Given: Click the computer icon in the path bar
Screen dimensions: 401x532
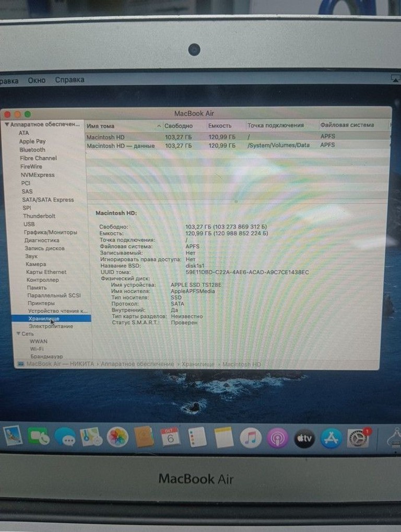Looking at the screenshot, I should (x=21, y=364).
